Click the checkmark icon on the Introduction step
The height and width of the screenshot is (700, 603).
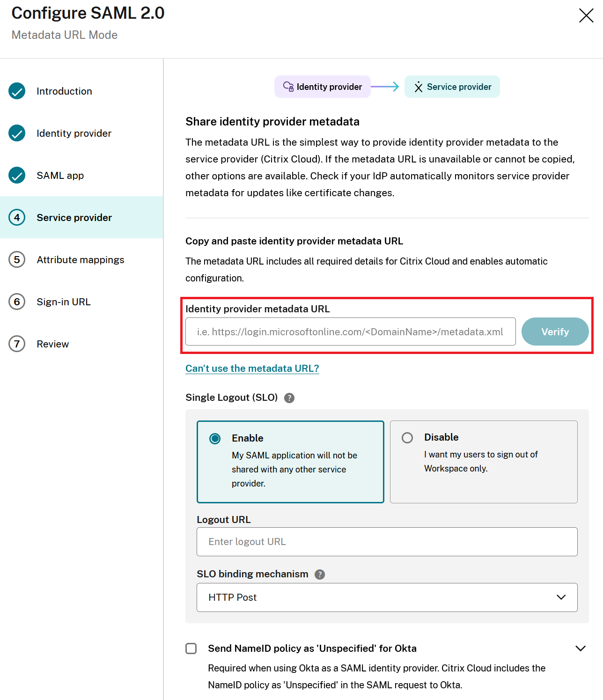pos(17,91)
